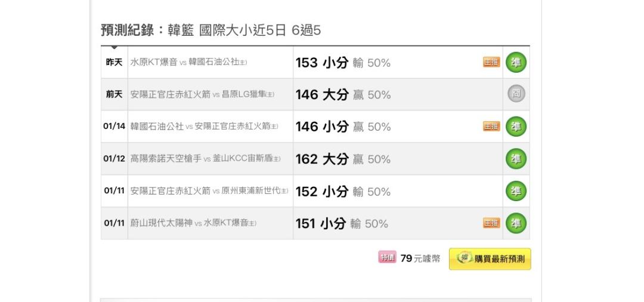Click the grey 問 icon in the 前天 row

pyautogui.click(x=516, y=94)
